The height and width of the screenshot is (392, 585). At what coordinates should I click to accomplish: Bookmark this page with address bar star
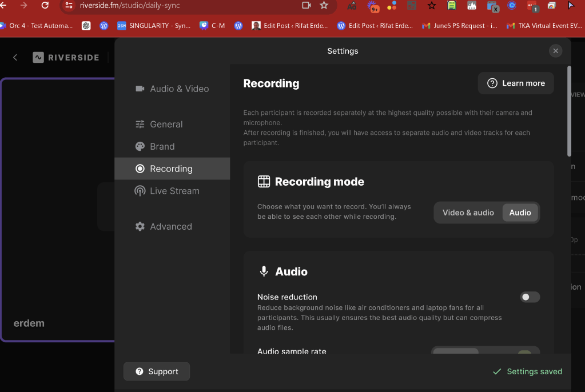[324, 5]
